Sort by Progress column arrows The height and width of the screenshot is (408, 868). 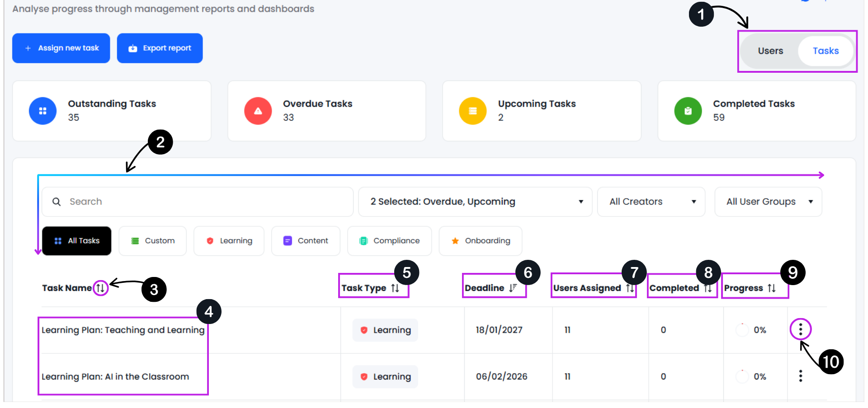[772, 288]
